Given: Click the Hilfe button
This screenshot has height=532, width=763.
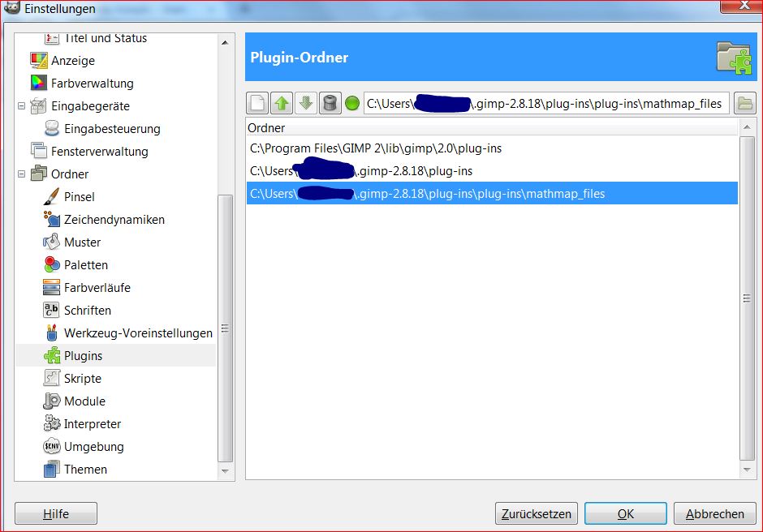Looking at the screenshot, I should pos(56,513).
